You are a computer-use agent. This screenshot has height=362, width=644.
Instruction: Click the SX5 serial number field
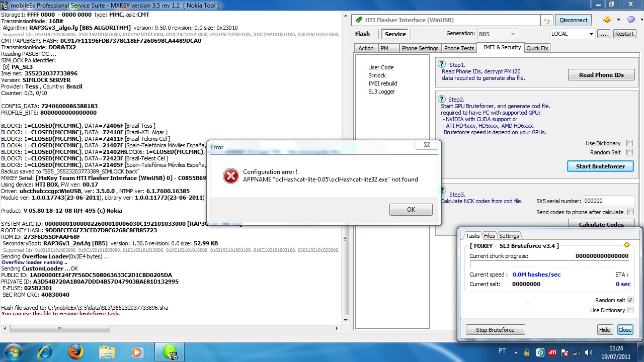click(x=609, y=201)
